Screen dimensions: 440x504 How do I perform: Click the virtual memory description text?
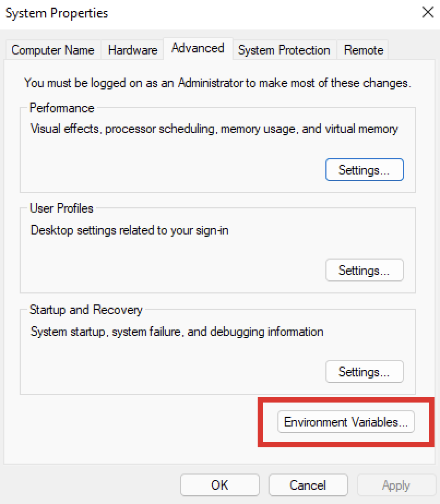(x=218, y=129)
